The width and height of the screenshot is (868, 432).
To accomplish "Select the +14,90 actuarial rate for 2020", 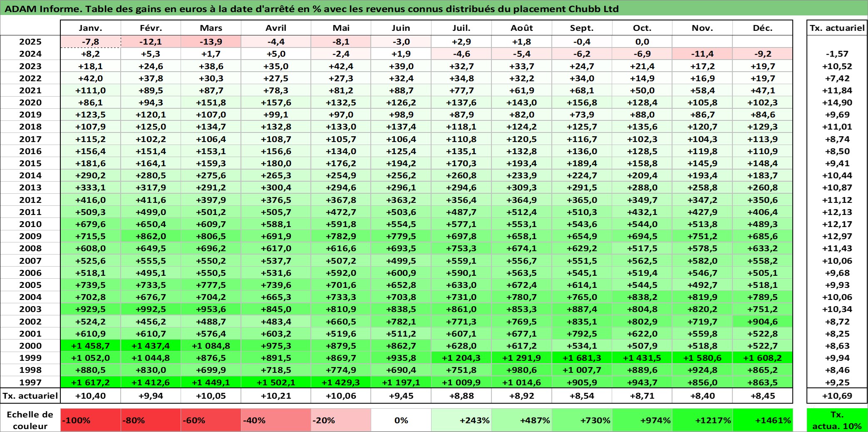I will (x=837, y=102).
